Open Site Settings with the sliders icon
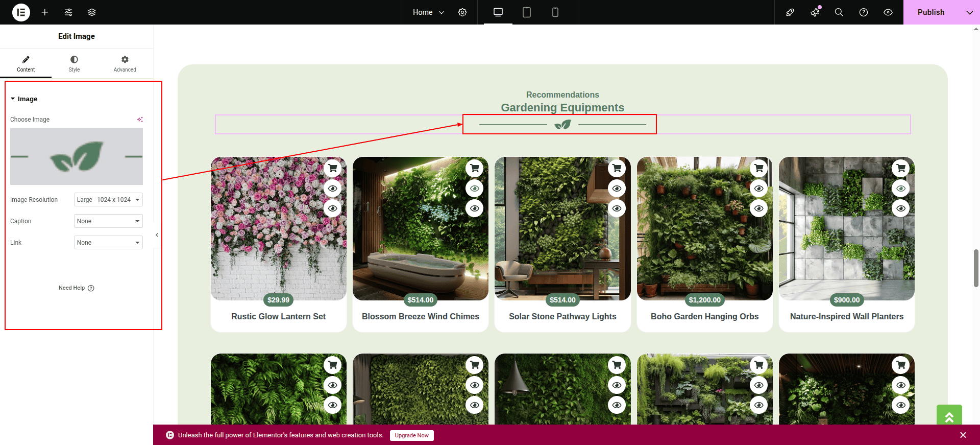This screenshot has width=980, height=445. tap(68, 12)
